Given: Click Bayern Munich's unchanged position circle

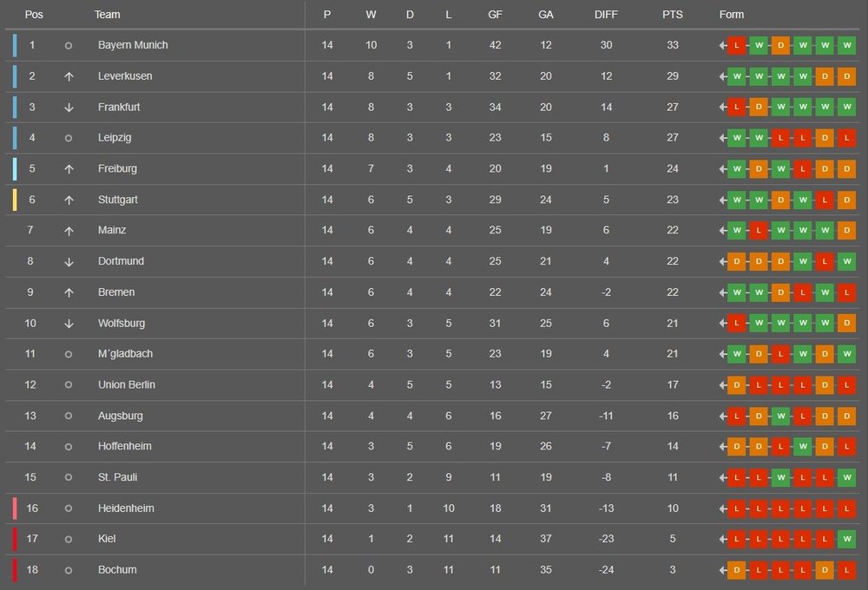Looking at the screenshot, I should [x=69, y=45].
